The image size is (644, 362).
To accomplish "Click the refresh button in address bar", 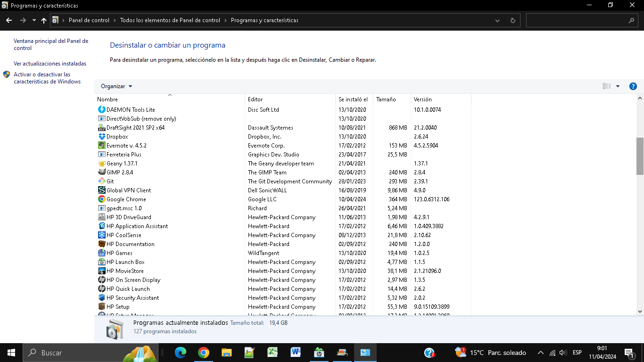I will click(512, 20).
